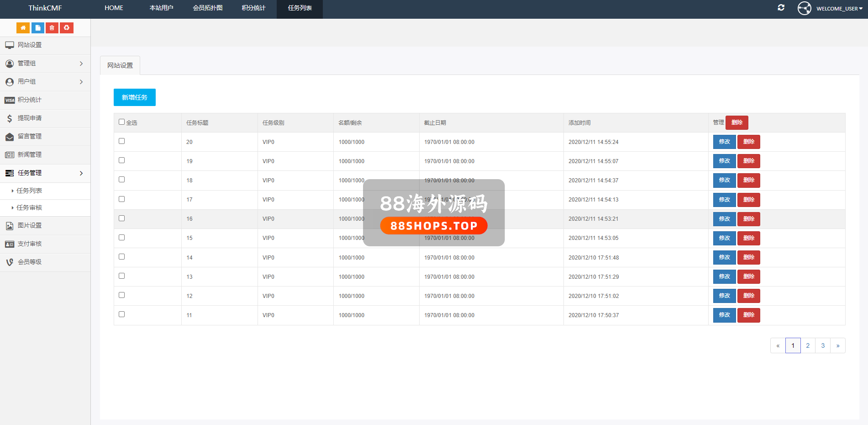
Task: Check the checkbox for task 20 row
Action: 122,141
